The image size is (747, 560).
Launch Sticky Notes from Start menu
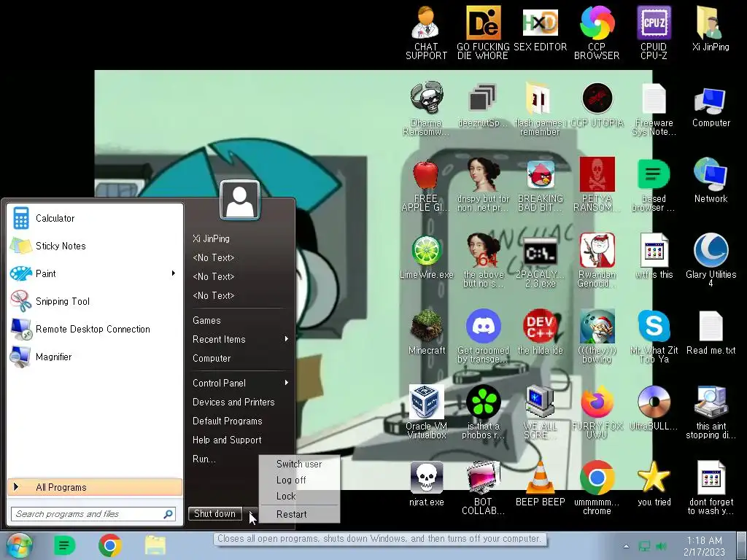95,246
